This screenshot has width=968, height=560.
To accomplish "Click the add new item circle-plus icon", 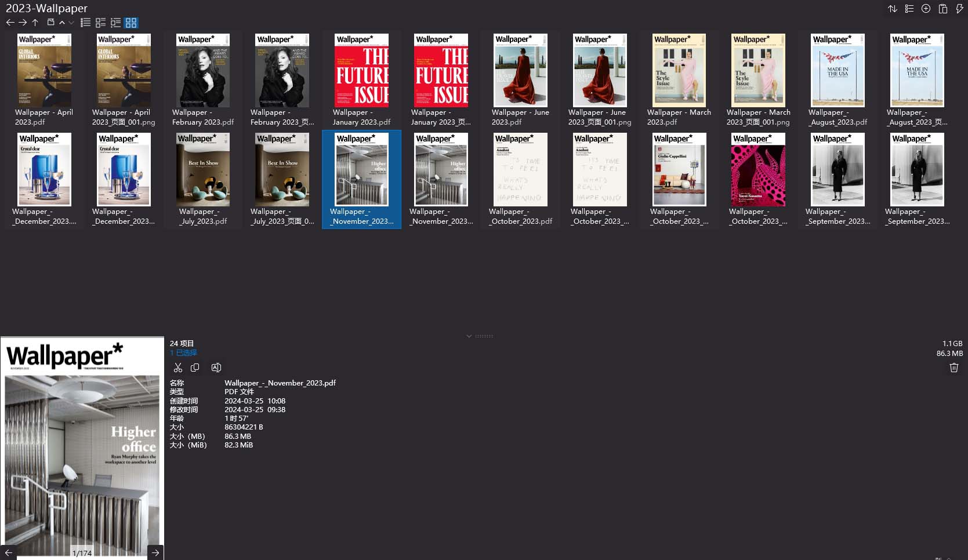I will [x=926, y=9].
